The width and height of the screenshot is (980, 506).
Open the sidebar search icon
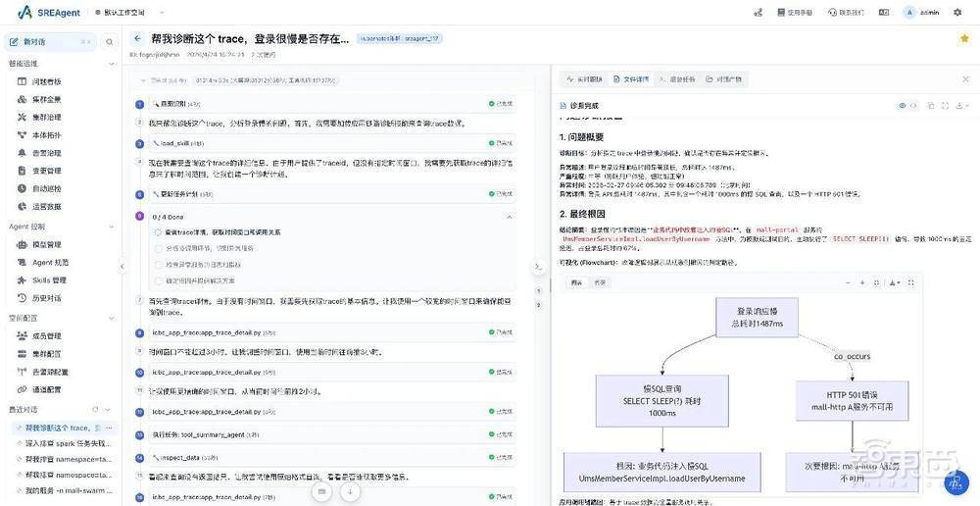click(x=110, y=42)
